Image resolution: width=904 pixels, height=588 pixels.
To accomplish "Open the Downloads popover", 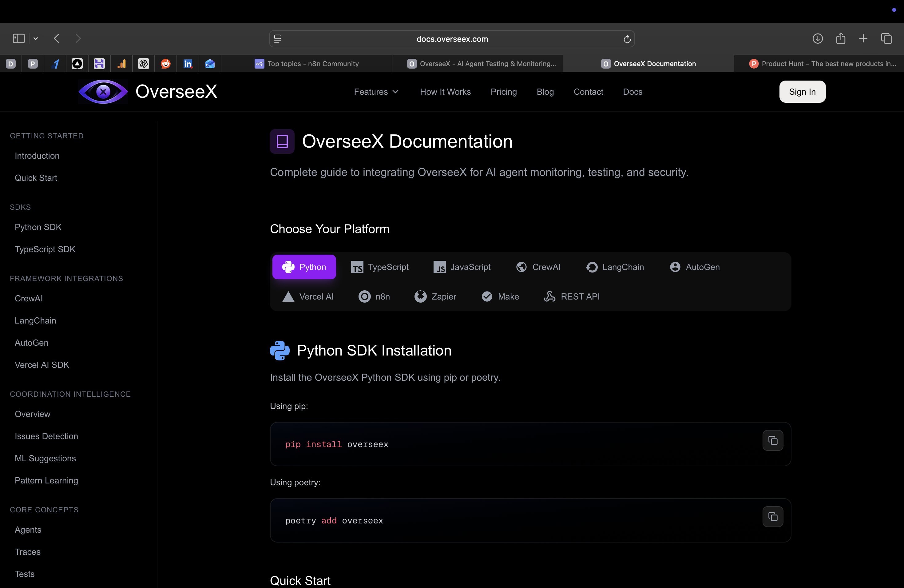I will click(818, 38).
